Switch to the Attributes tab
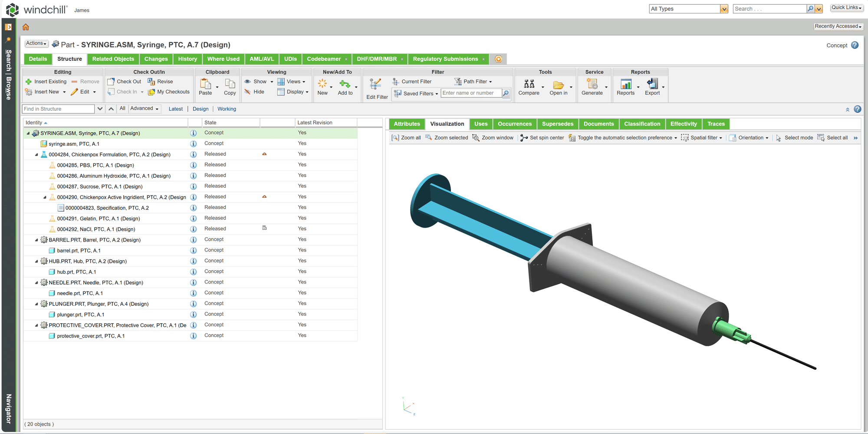The image size is (868, 434). tap(407, 124)
